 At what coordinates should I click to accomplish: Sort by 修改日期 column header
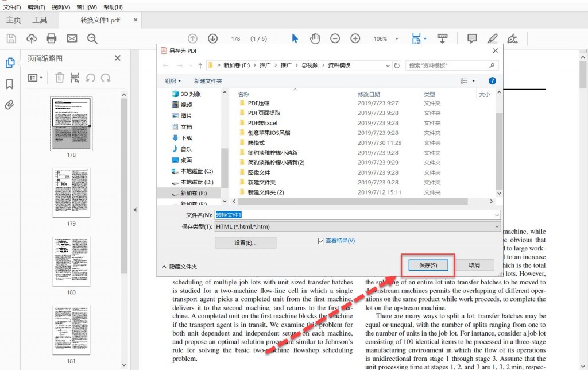[x=369, y=94]
